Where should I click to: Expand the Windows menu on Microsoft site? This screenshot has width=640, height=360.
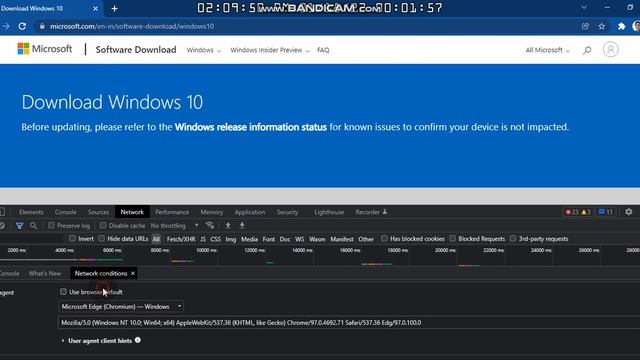click(x=204, y=50)
